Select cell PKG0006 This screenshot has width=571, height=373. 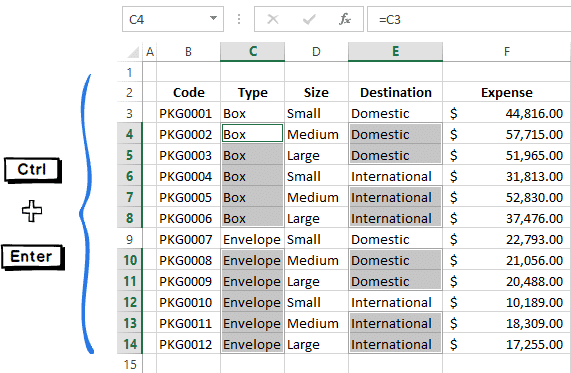pyautogui.click(x=188, y=218)
